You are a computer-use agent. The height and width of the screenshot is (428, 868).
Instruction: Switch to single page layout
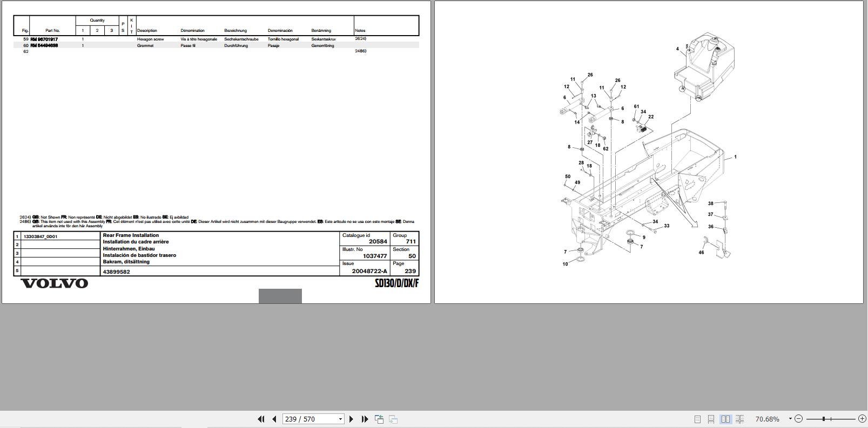(697, 419)
